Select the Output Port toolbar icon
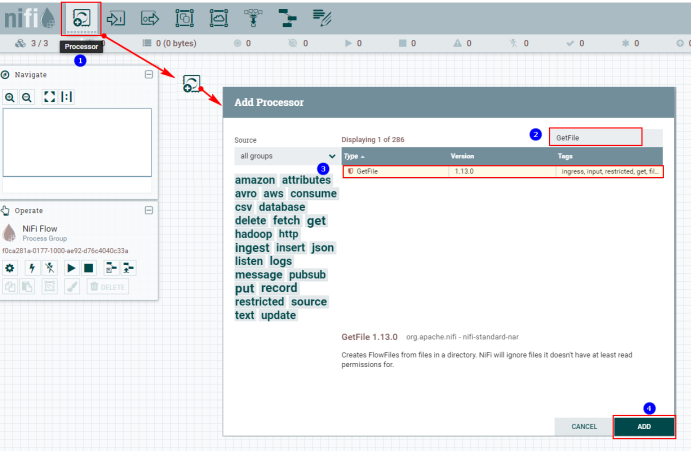Image resolution: width=692 pixels, height=451 pixels. click(x=150, y=19)
